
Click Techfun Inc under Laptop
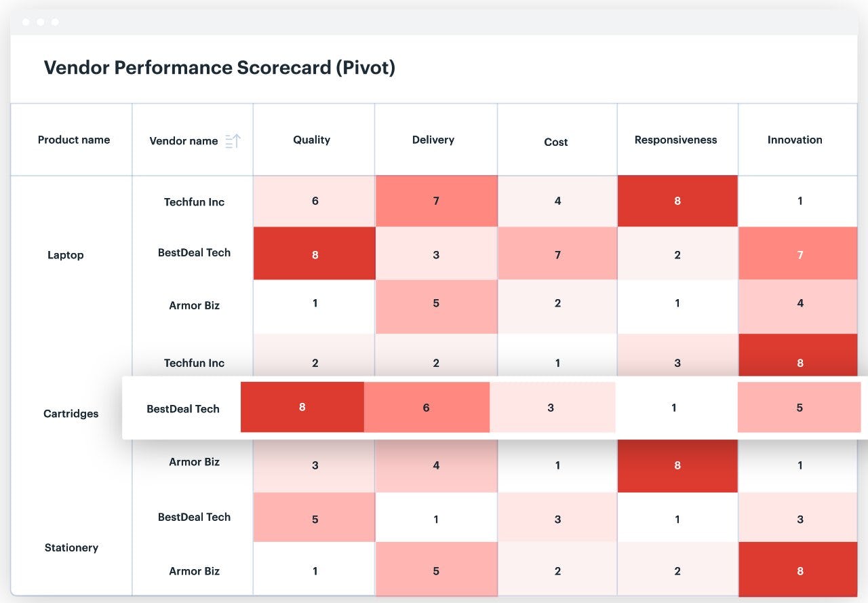point(194,201)
